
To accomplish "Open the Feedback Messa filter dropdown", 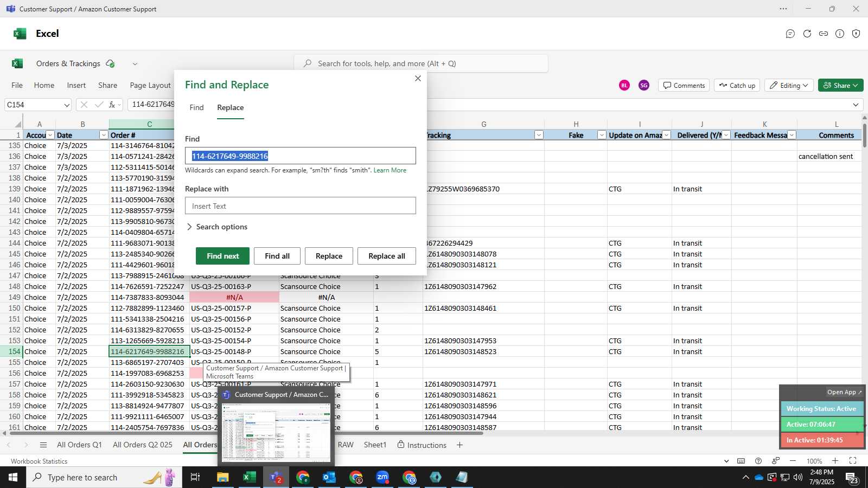I will tap(792, 135).
